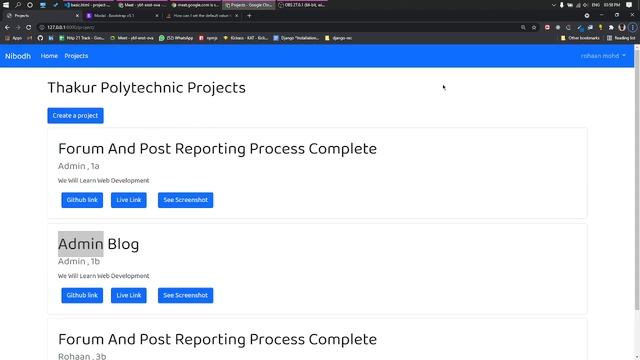Open the system tray notification center icon

click(x=629, y=5)
